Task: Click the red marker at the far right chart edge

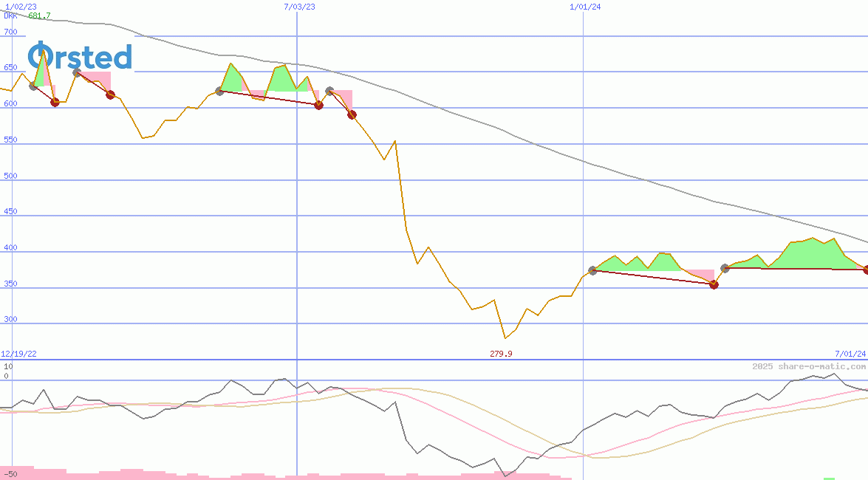Action: [x=866, y=270]
